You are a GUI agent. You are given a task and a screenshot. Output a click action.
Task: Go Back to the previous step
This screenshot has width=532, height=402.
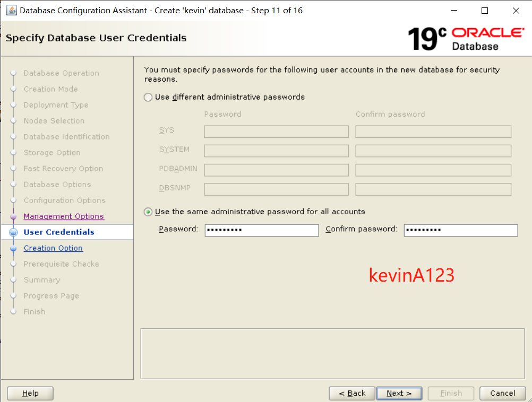click(x=352, y=393)
